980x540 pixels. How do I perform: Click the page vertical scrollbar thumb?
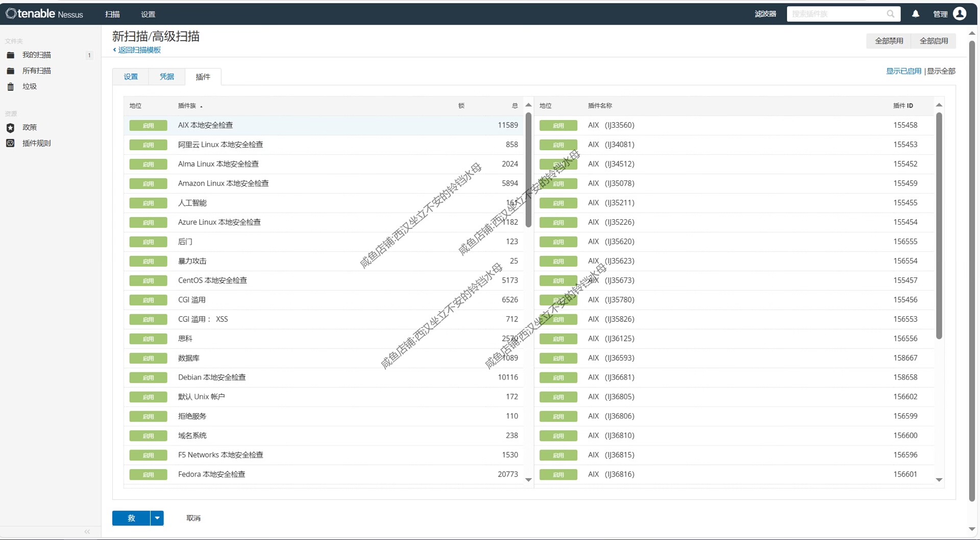point(972,271)
